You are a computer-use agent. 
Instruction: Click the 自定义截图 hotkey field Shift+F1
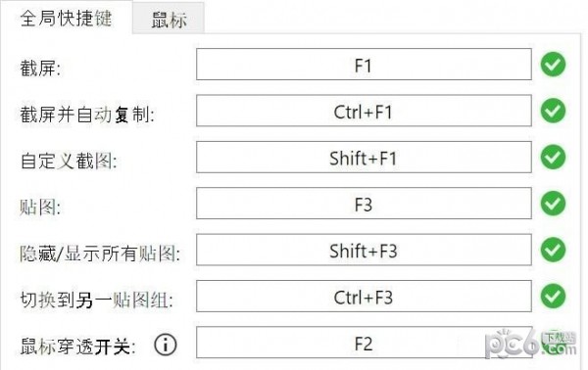(x=364, y=158)
